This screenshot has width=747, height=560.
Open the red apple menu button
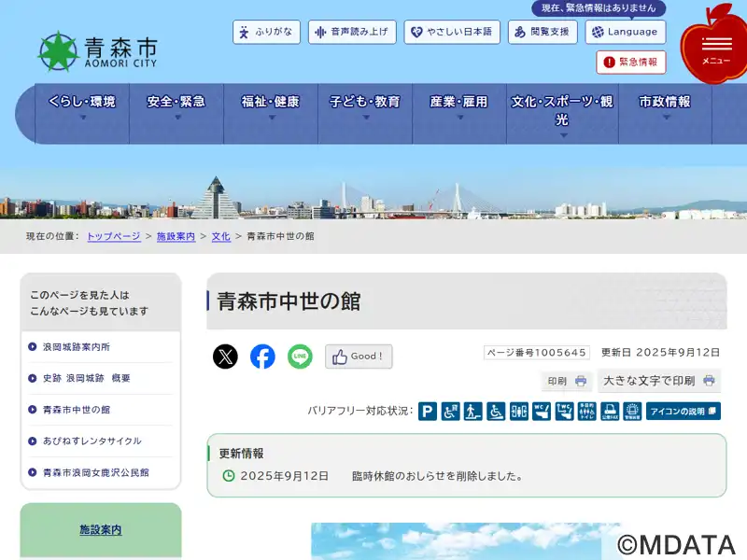pyautogui.click(x=715, y=47)
